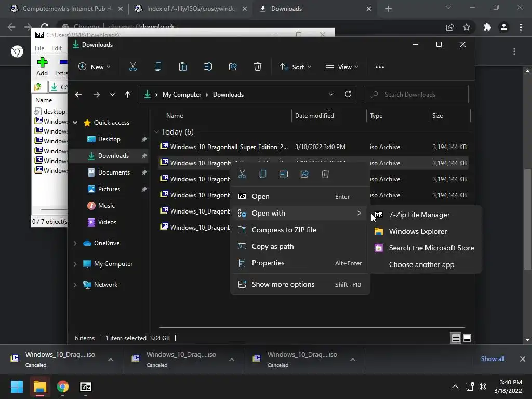Open the Windows Start menu

pyautogui.click(x=17, y=387)
